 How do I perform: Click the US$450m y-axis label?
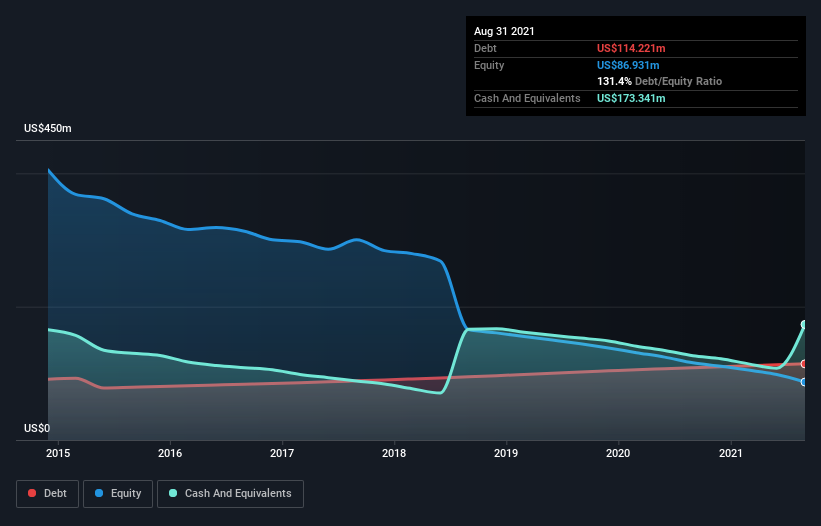(x=48, y=128)
